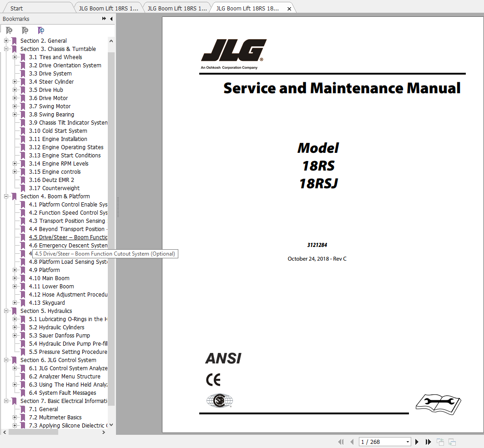
Task: Open 3.13 Engine Start Conditions bookmark
Action: click(65, 155)
